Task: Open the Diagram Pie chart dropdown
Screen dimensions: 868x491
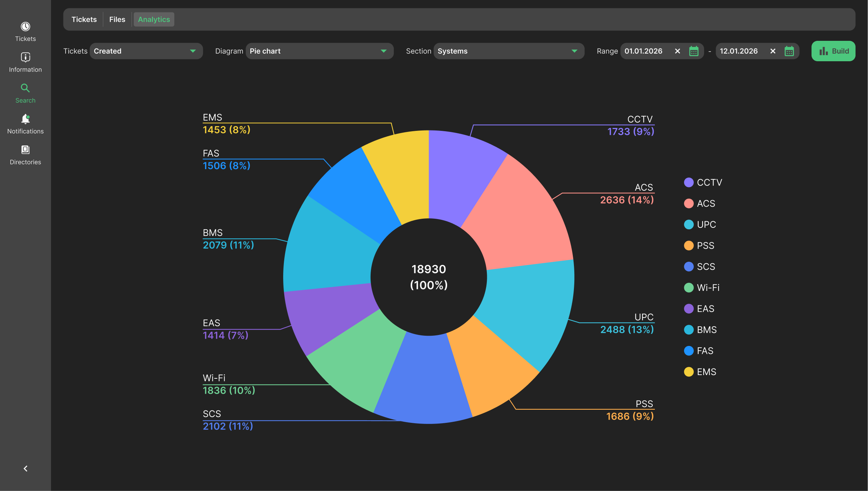Action: click(x=319, y=51)
